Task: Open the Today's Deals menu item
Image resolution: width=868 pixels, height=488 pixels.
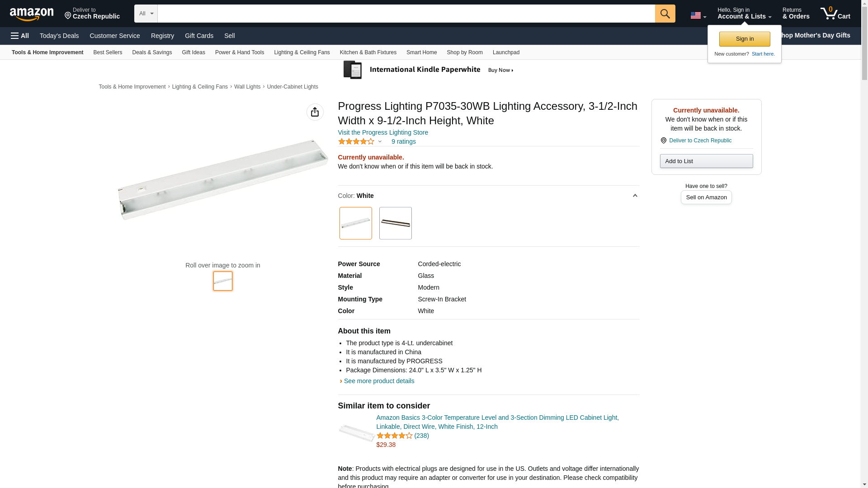Action: 59,36
